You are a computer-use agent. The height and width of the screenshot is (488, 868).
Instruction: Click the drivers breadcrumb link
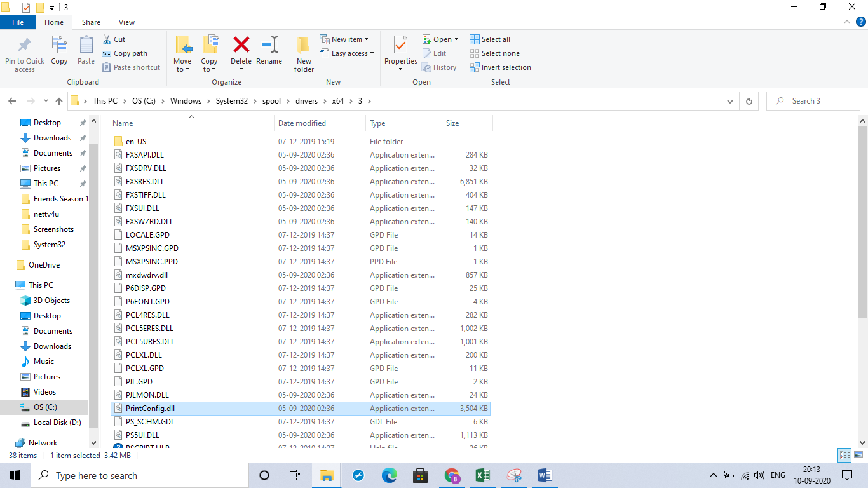point(306,100)
